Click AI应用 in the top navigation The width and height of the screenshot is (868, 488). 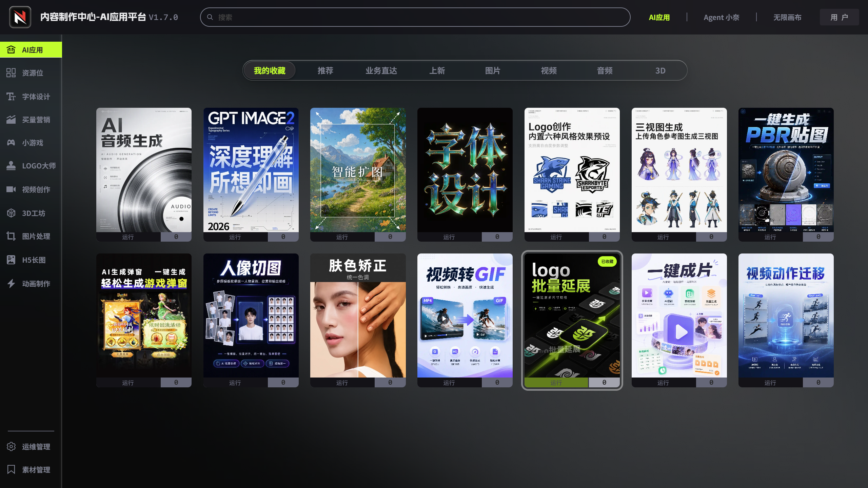[659, 17]
